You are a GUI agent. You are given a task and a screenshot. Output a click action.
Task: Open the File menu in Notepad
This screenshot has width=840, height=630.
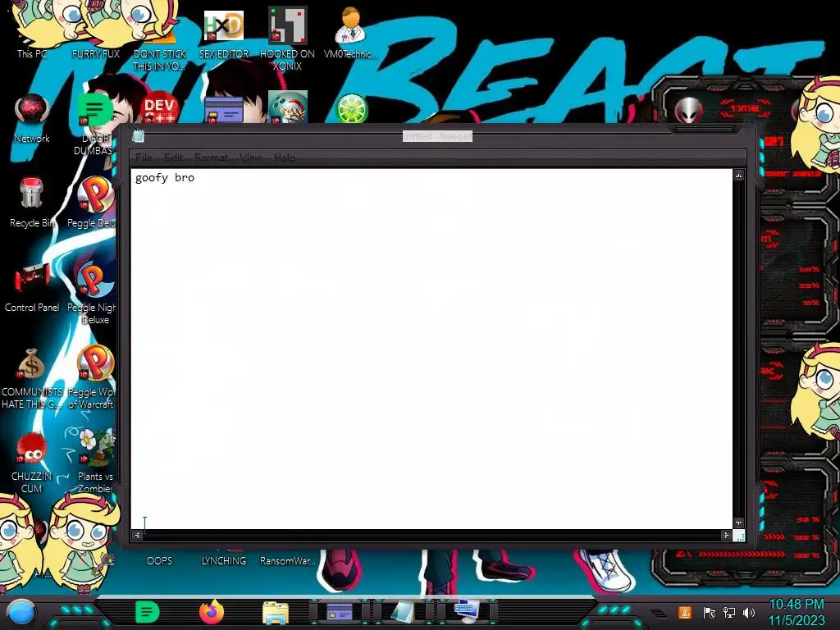click(x=144, y=157)
